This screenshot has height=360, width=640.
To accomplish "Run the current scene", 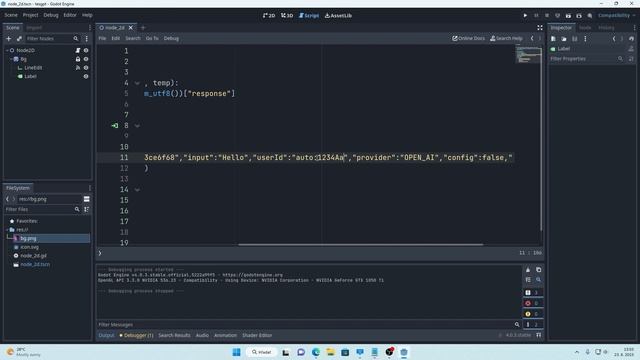I will 568,16.
